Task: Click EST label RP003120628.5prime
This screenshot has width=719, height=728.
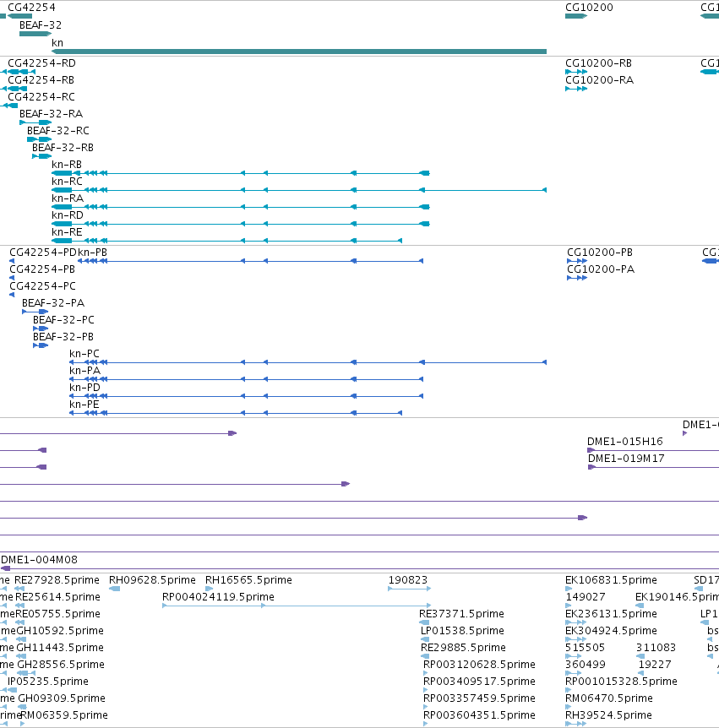Action: coord(479,665)
